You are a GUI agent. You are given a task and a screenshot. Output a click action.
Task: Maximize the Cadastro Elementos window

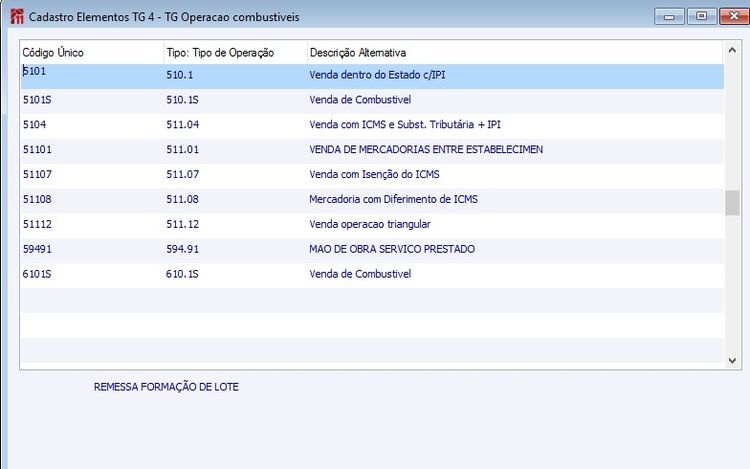[x=701, y=16]
